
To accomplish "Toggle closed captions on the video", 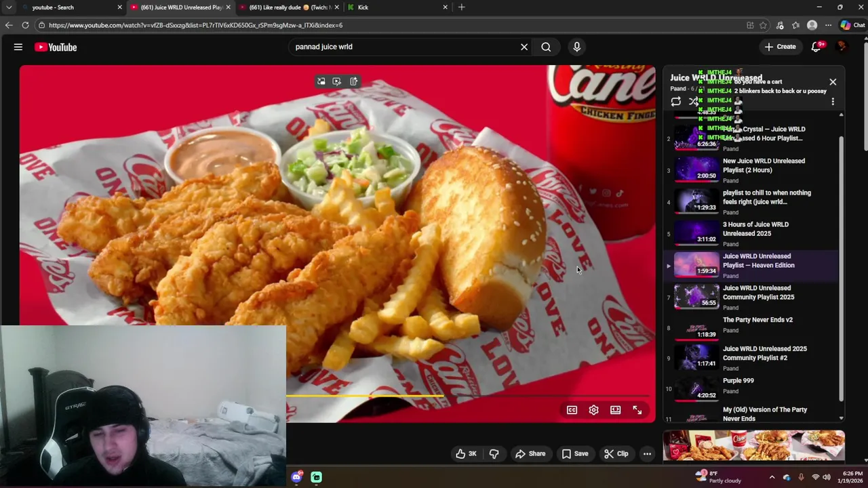I will point(572,410).
